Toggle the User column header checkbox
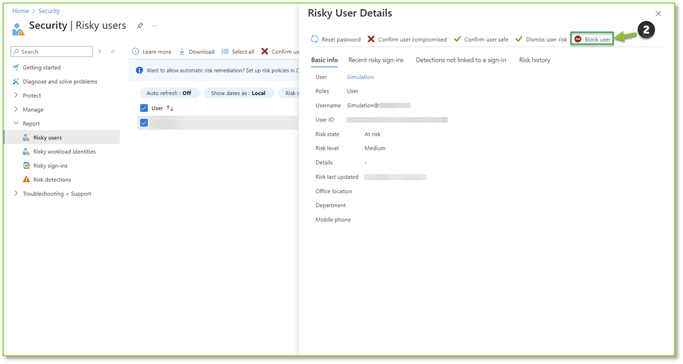Screen dimensions: 683x364 tap(144, 108)
